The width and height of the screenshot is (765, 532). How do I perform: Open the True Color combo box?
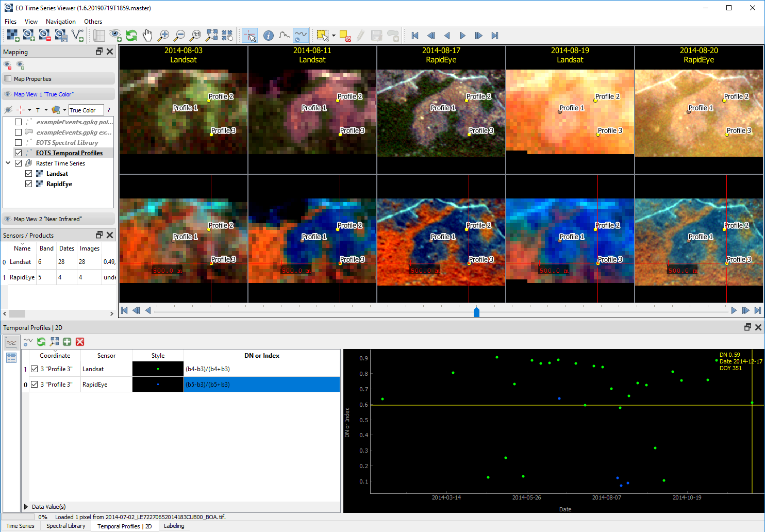coord(86,110)
